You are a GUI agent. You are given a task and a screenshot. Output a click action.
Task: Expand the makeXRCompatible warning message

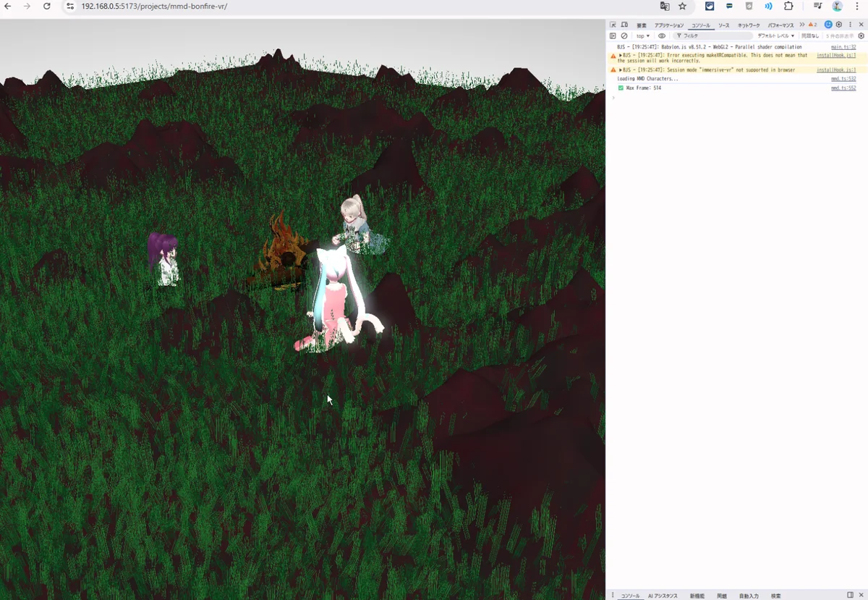coord(621,56)
